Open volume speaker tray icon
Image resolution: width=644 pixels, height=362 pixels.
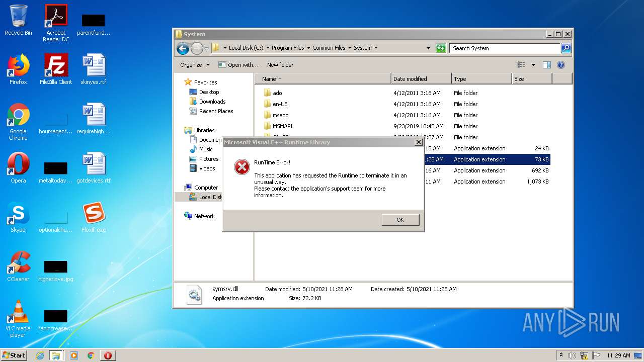coord(572,355)
